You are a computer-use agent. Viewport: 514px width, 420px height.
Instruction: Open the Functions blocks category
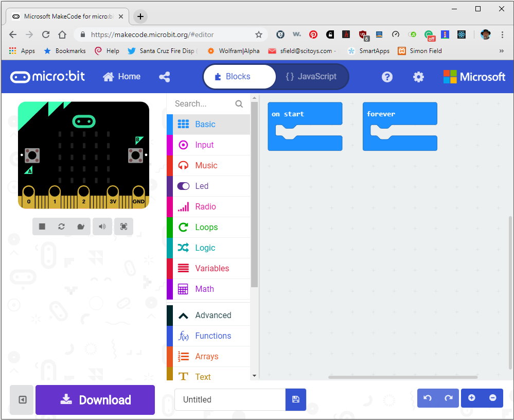(208, 336)
